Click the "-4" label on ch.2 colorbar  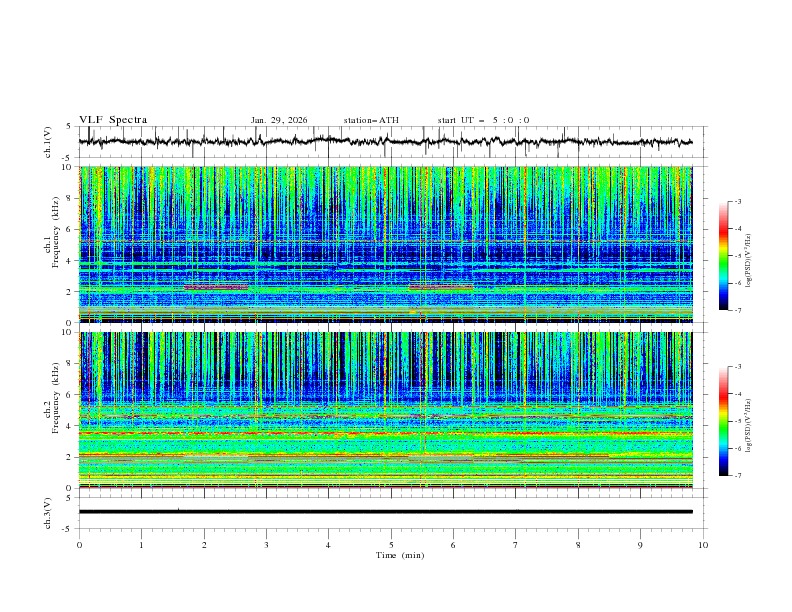(x=737, y=394)
